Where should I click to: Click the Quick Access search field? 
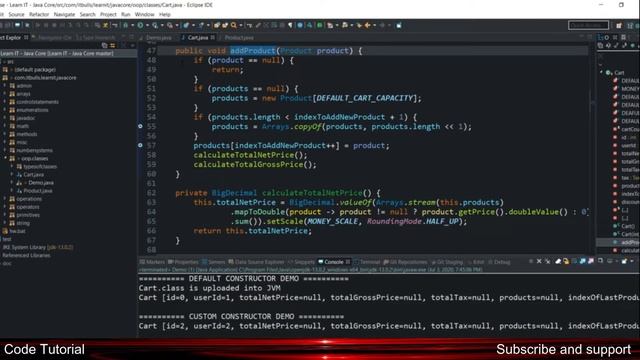tap(588, 25)
